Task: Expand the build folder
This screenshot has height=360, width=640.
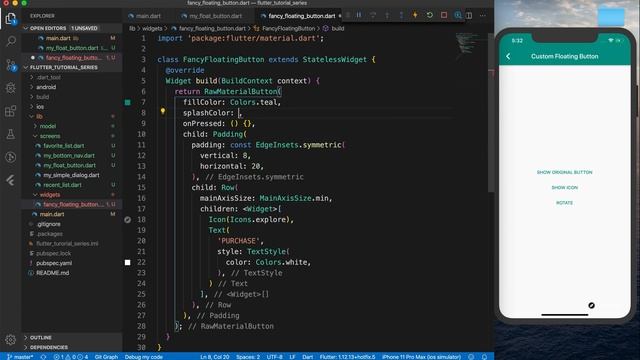Action: [x=42, y=97]
